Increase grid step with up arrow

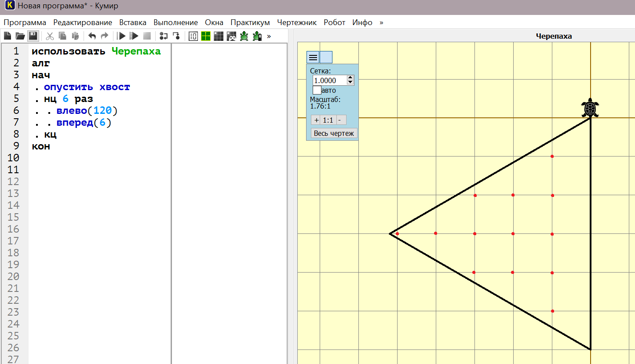(x=350, y=78)
